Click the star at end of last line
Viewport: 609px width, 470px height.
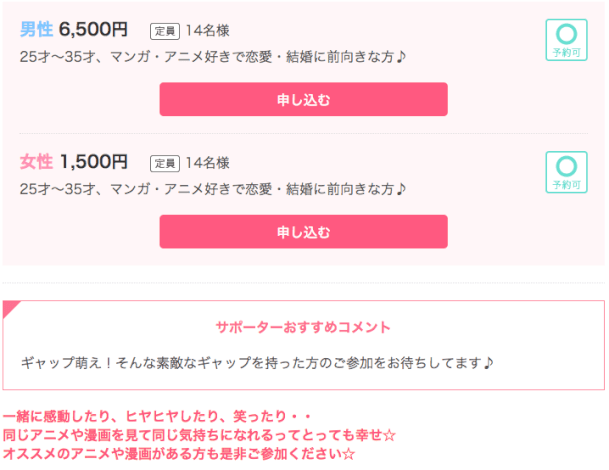[x=349, y=454]
